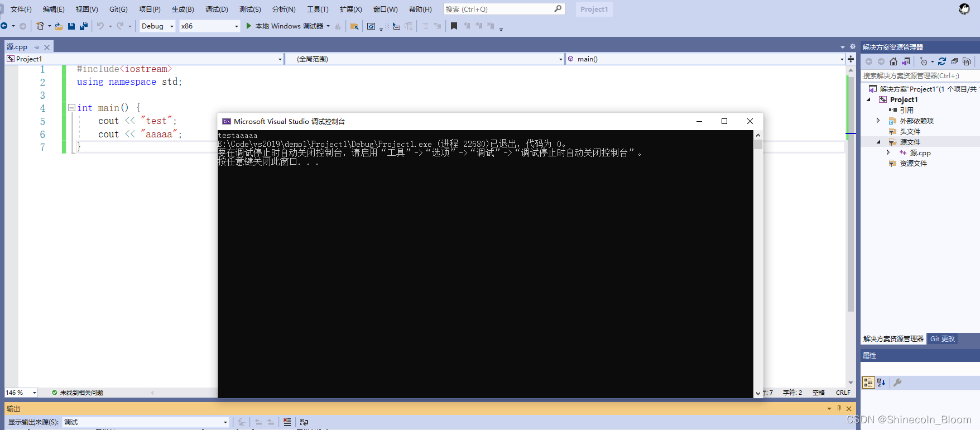Open the 工具(T) menu
Image resolution: width=980 pixels, height=430 pixels.
[x=318, y=9]
